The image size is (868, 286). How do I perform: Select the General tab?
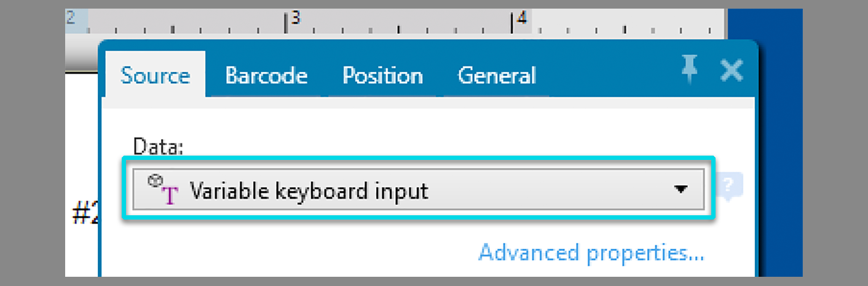click(497, 76)
